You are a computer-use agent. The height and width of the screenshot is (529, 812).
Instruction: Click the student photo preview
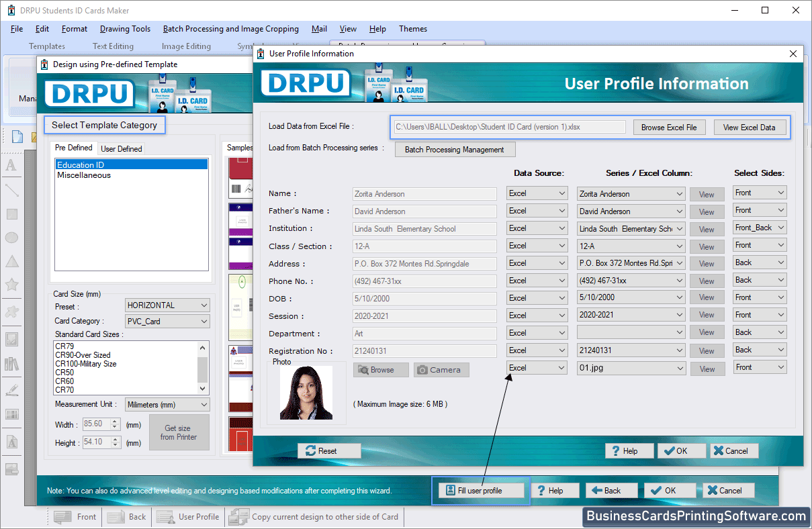306,393
